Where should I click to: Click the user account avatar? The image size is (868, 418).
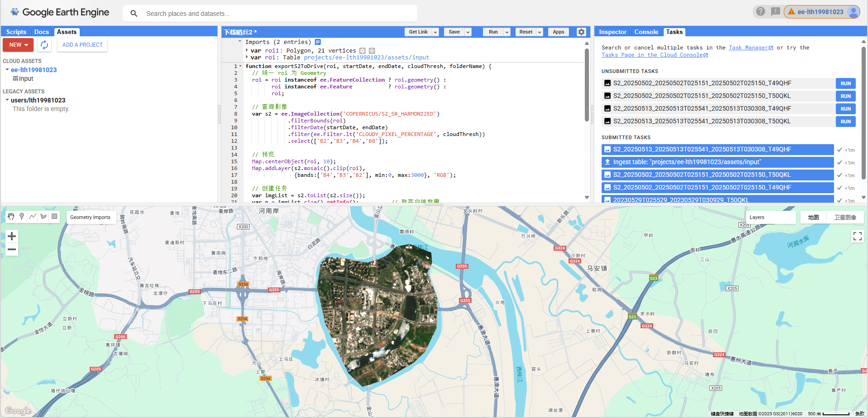tap(853, 12)
